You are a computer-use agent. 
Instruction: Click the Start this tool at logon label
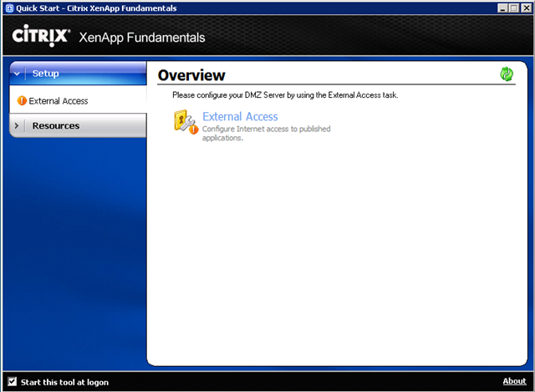pyautogui.click(x=65, y=382)
